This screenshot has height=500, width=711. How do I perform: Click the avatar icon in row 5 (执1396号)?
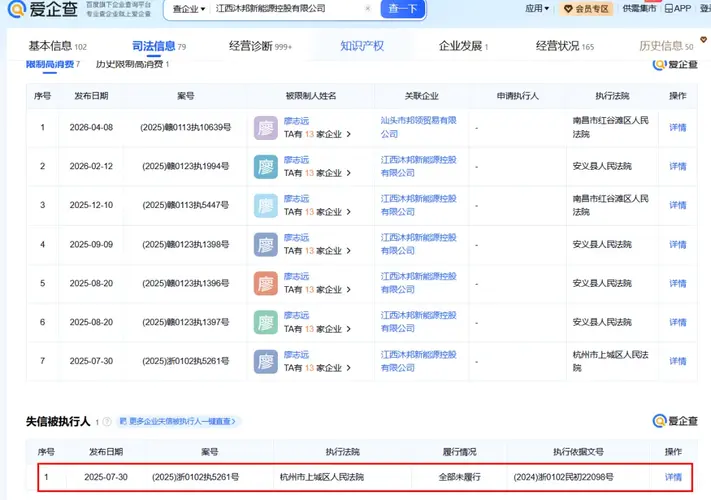[x=266, y=283]
